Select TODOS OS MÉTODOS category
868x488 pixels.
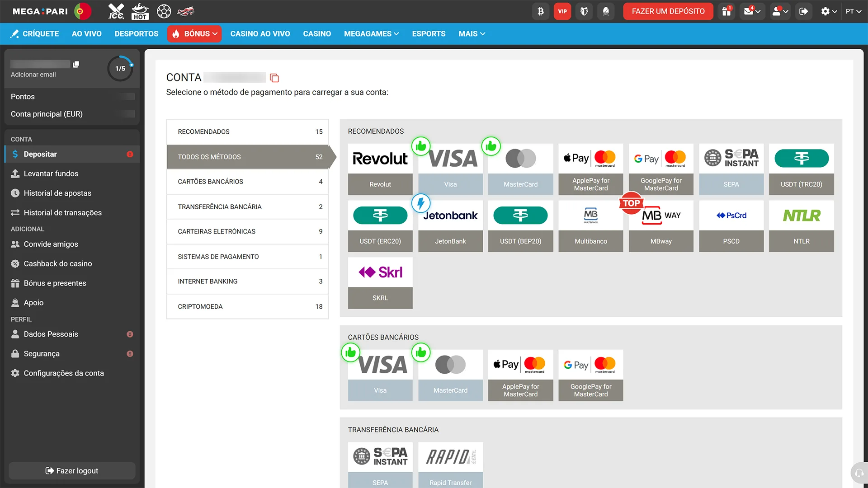(x=247, y=157)
